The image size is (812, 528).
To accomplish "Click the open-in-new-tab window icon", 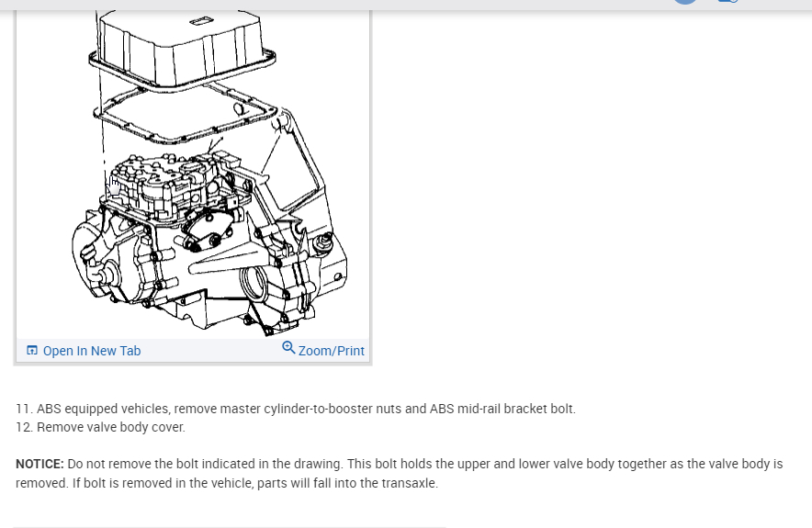I will 32,351.
